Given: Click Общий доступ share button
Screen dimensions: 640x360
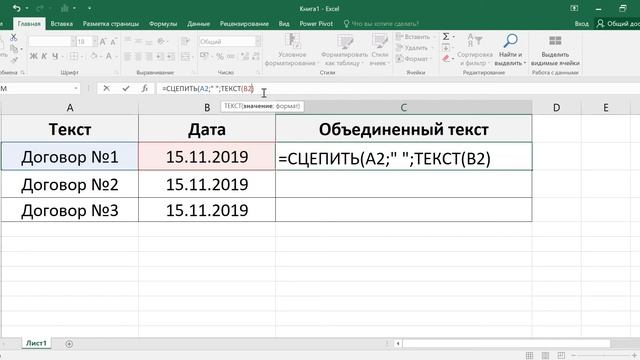Looking at the screenshot, I should (618, 24).
